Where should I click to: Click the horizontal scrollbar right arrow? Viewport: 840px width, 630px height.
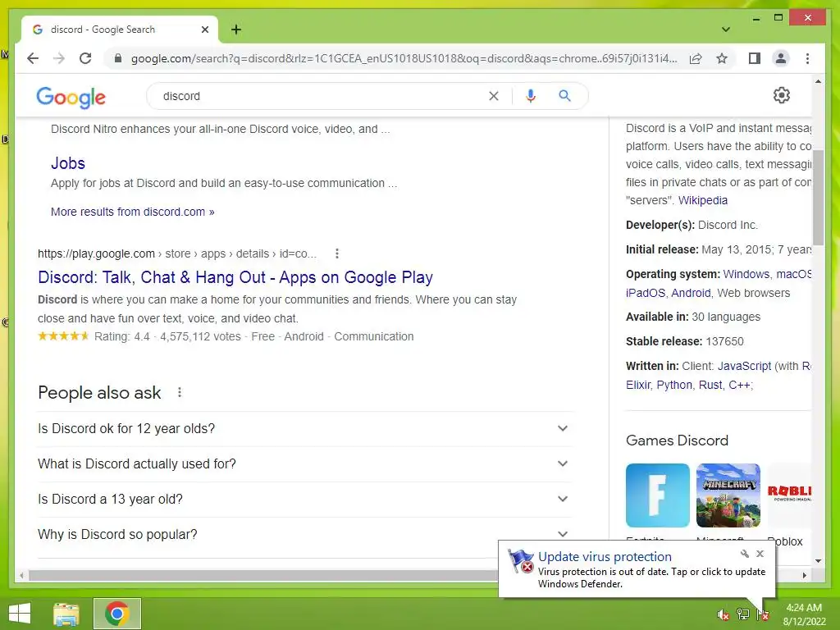coord(804,575)
